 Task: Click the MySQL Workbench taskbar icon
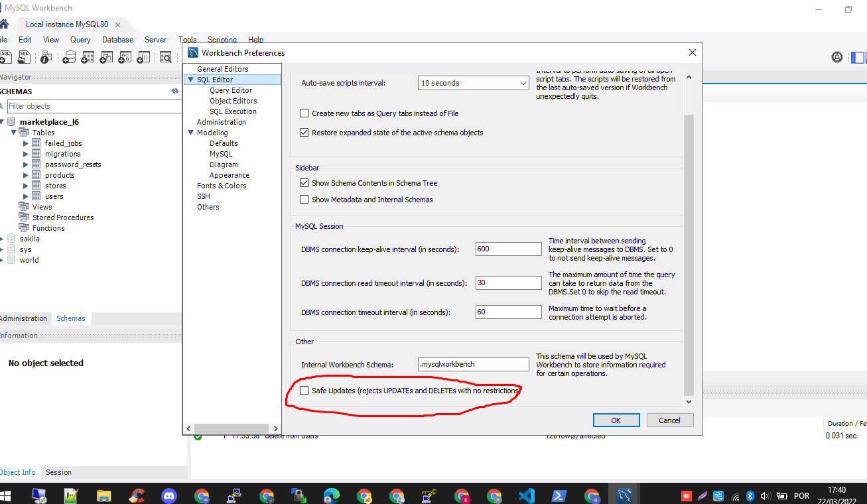[x=624, y=495]
